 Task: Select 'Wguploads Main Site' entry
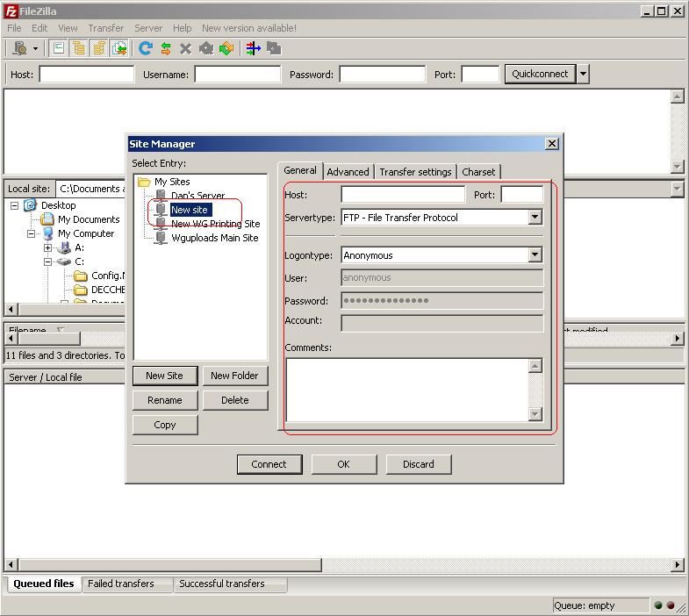coord(206,238)
